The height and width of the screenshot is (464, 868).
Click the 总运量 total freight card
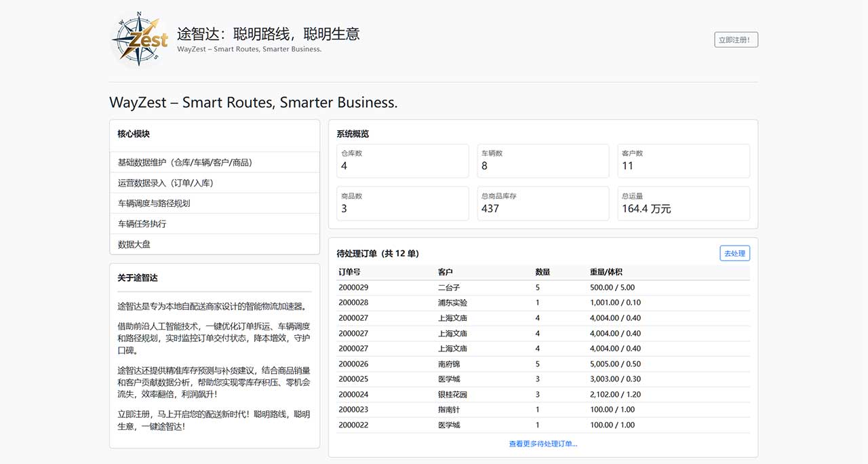coord(683,204)
